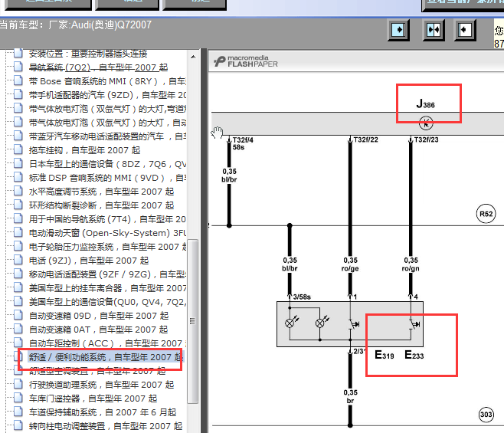The image size is (504, 433).
Task: Click the transistor symbol under J386
Action: pyautogui.click(x=426, y=123)
